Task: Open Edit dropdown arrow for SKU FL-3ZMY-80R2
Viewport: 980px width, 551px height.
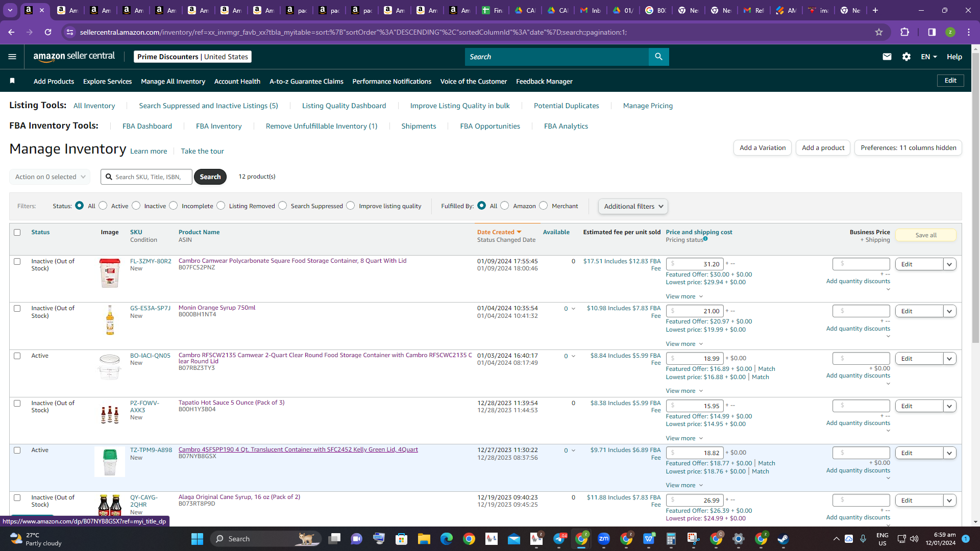Action: pos(949,264)
